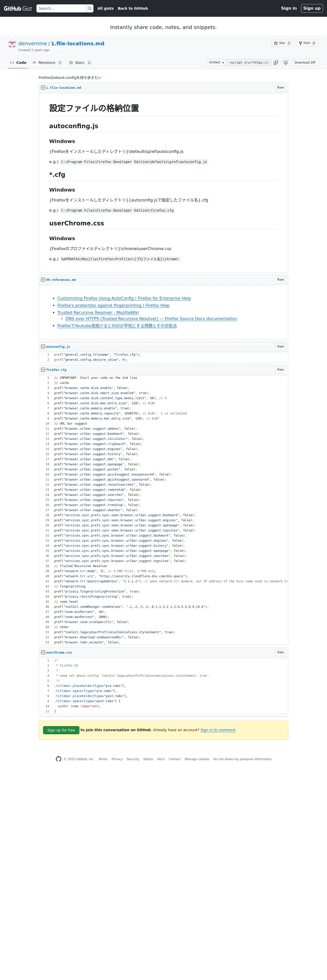327x980 pixels.
Task: View Raw for userChrome.css
Action: (280, 653)
